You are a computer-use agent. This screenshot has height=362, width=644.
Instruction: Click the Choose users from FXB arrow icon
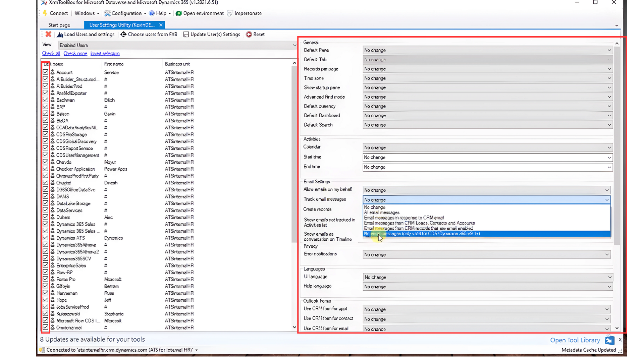(123, 34)
